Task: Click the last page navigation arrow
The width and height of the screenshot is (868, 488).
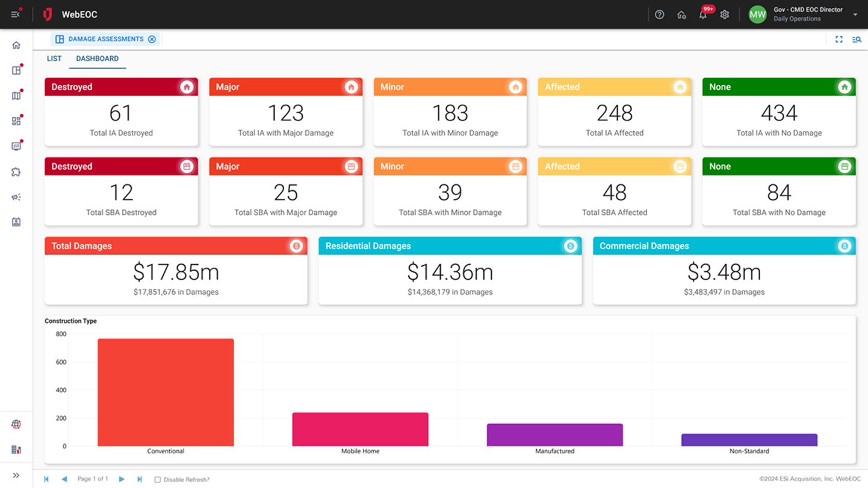Action: pyautogui.click(x=139, y=479)
